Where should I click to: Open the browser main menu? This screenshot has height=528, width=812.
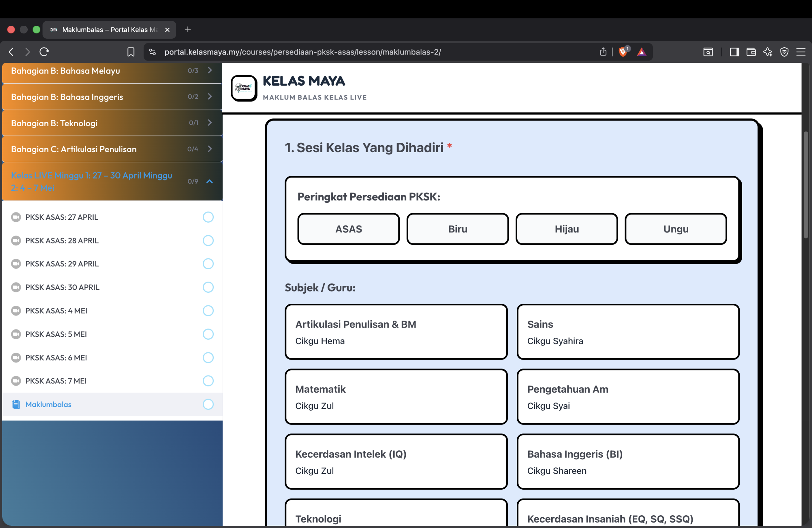[801, 52]
